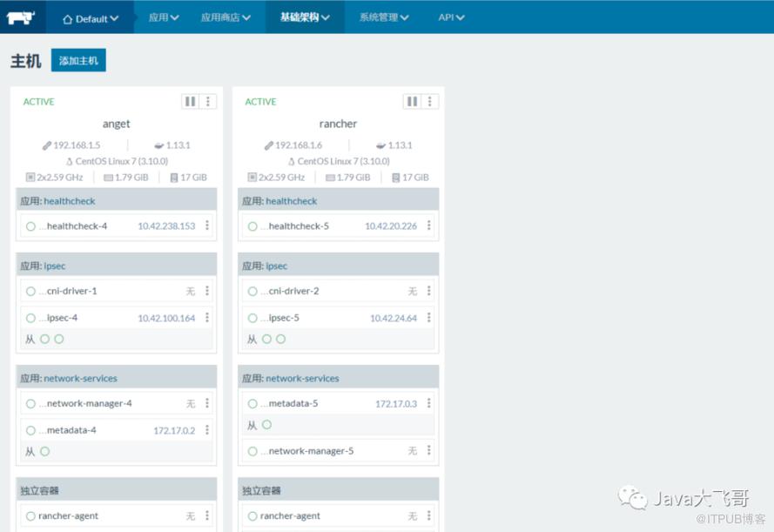774x532 pixels.
Task: Open the network-services link under rancher host
Action: [x=302, y=378]
